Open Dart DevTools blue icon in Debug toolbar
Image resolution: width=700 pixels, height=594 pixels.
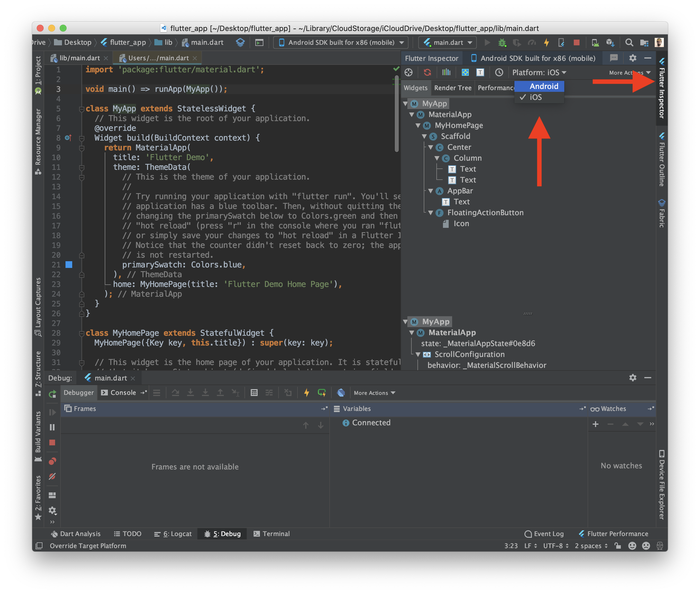[x=341, y=393]
